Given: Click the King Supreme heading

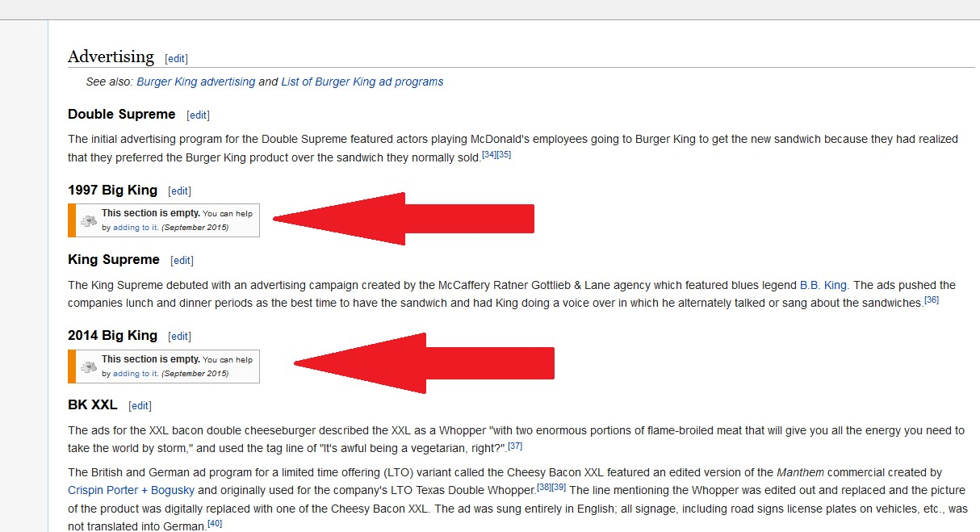Looking at the screenshot, I should point(114,260).
